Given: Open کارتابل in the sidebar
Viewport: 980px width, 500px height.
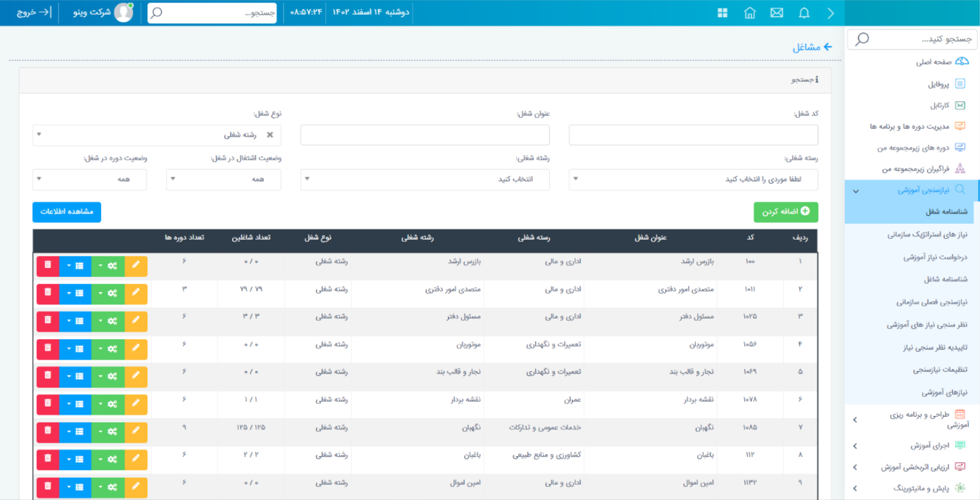Looking at the screenshot, I should tap(948, 105).
